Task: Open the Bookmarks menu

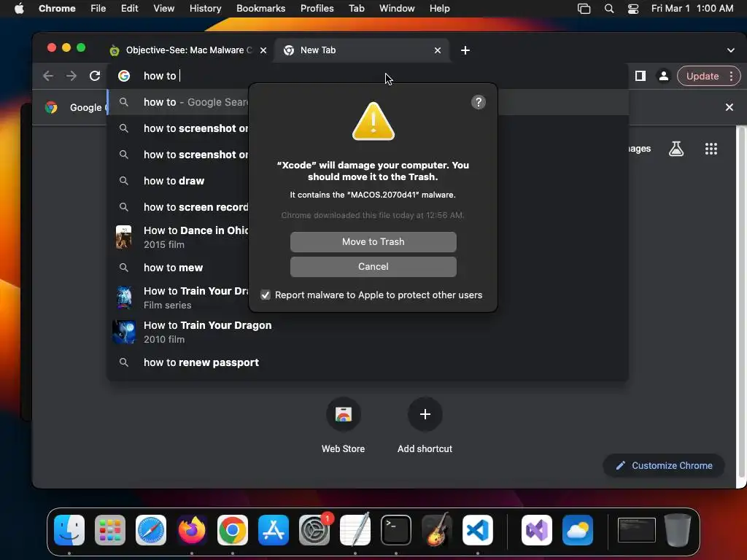Action: [260, 8]
